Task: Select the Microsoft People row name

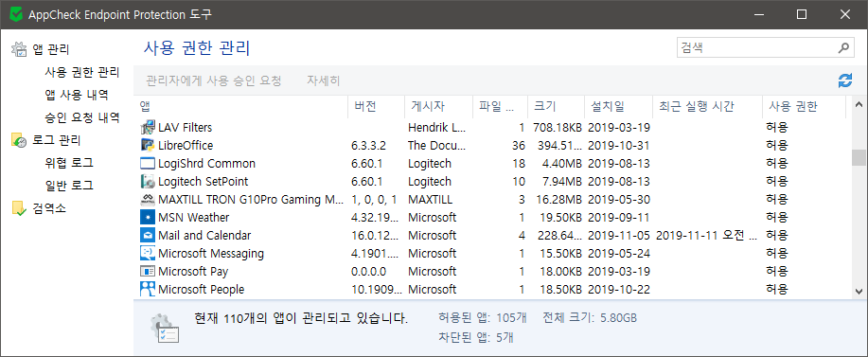Action: click(x=201, y=289)
